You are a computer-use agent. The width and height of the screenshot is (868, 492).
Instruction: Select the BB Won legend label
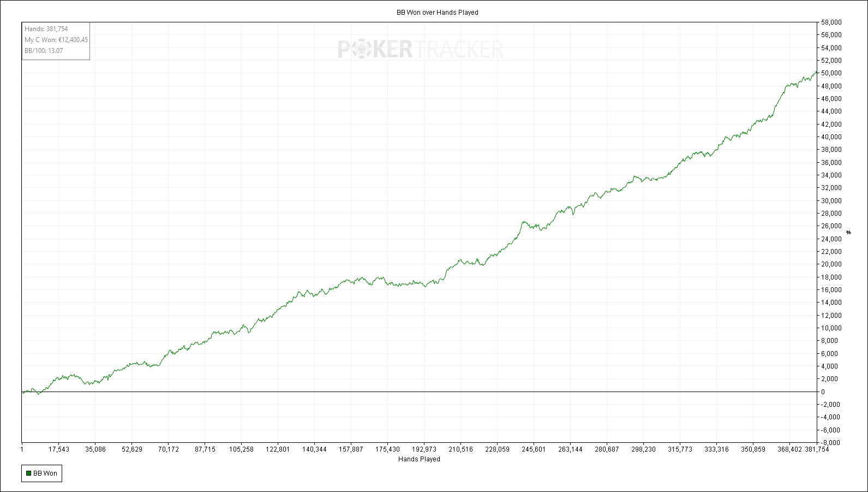[x=45, y=473]
